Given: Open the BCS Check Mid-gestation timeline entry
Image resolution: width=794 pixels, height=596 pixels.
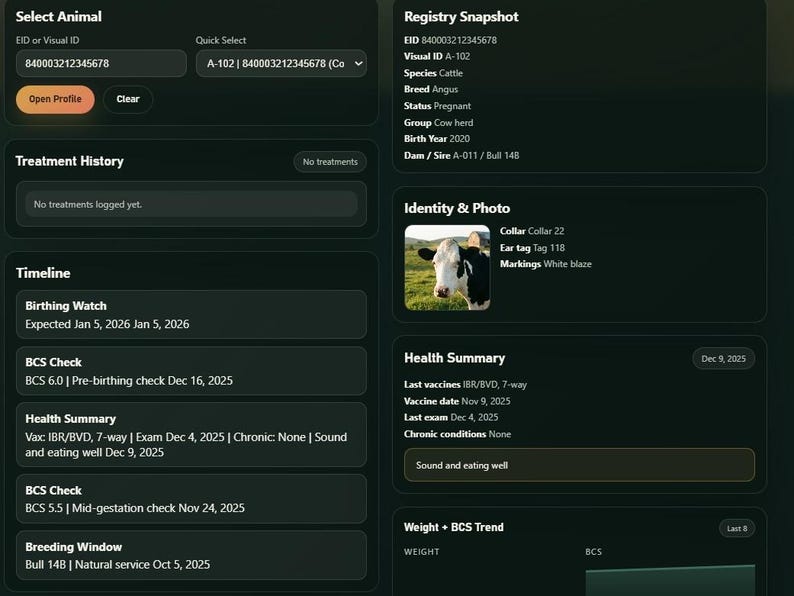Looking at the screenshot, I should pos(191,499).
